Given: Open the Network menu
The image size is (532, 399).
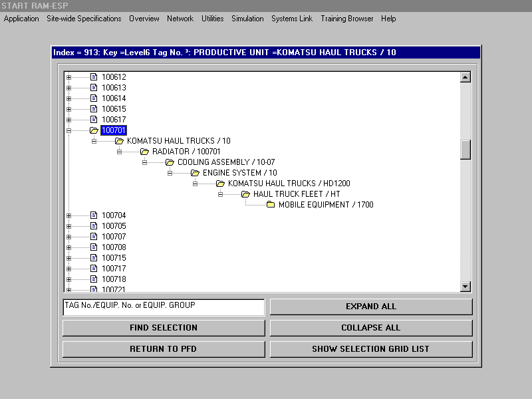Looking at the screenshot, I should (x=180, y=19).
